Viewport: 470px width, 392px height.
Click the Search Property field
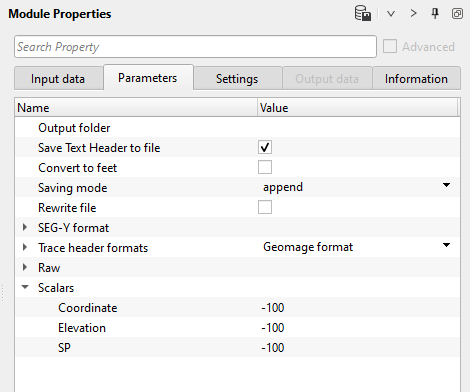pos(195,47)
